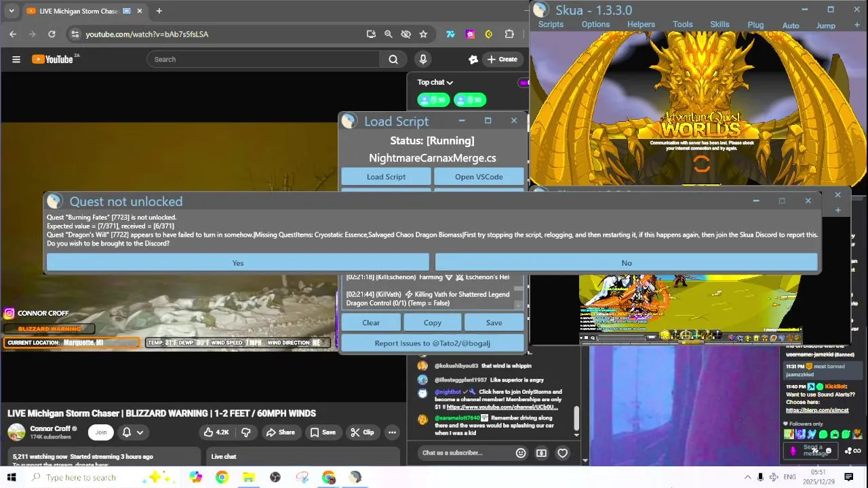Share the livestream video
This screenshot has height=488, width=868.
[280, 432]
